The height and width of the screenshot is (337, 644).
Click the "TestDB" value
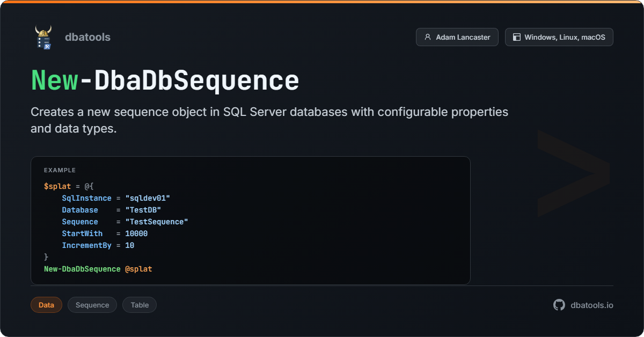pyautogui.click(x=143, y=210)
